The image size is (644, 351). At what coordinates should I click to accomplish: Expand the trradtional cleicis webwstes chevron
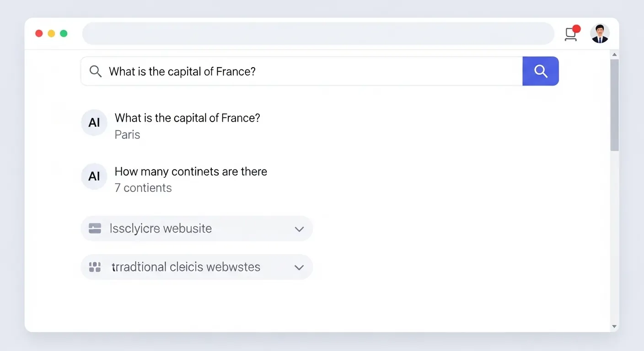click(299, 267)
